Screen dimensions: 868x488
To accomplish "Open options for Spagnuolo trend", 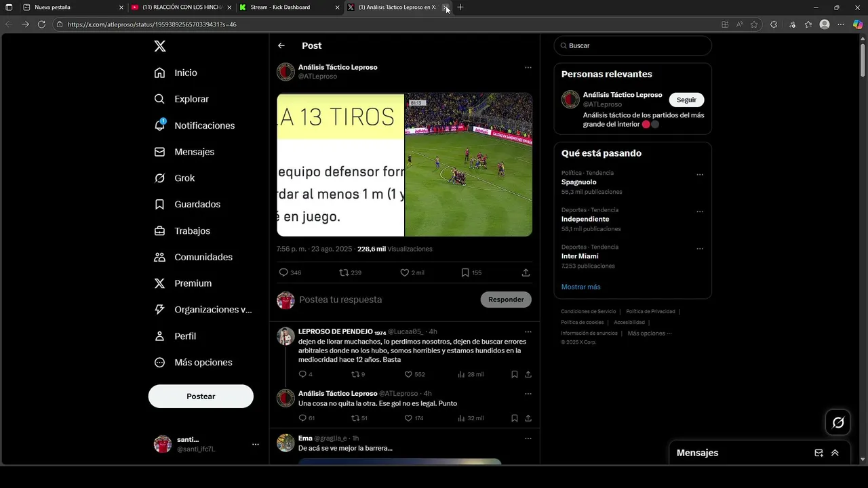I will click(700, 174).
